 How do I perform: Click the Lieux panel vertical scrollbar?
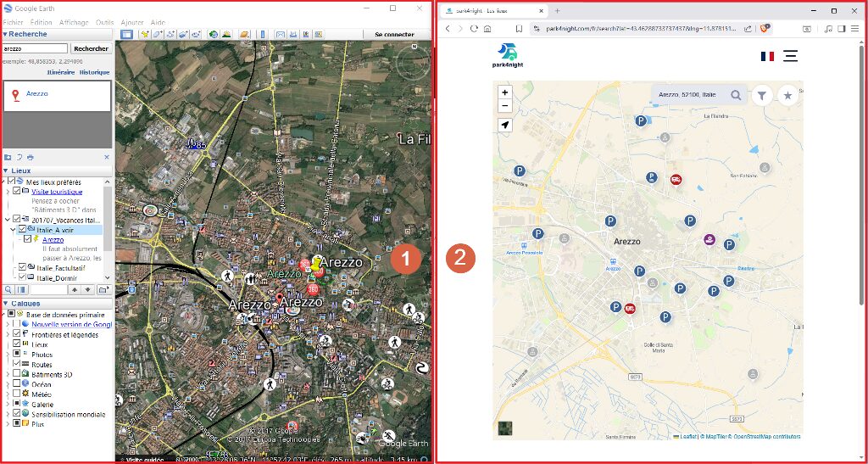[x=108, y=219]
